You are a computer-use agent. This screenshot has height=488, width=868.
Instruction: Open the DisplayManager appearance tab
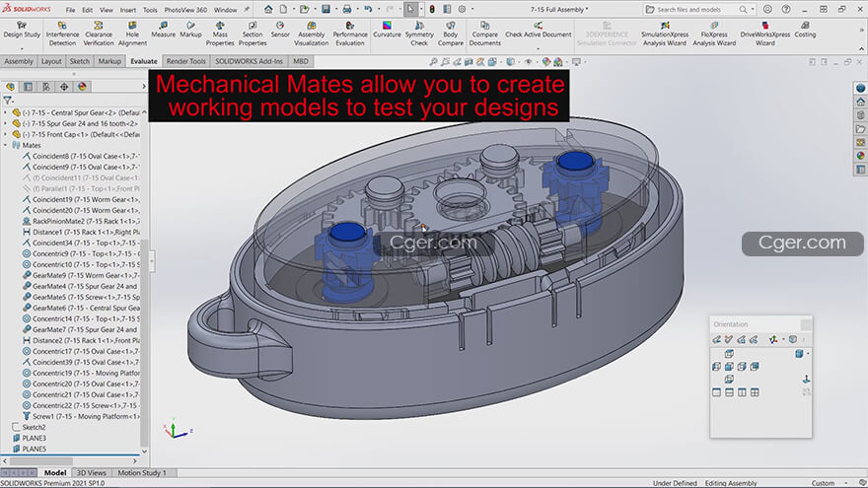(83, 87)
